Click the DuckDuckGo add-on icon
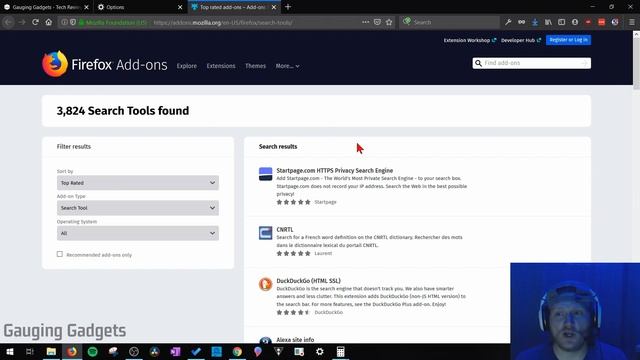The image size is (640, 360). [x=265, y=284]
